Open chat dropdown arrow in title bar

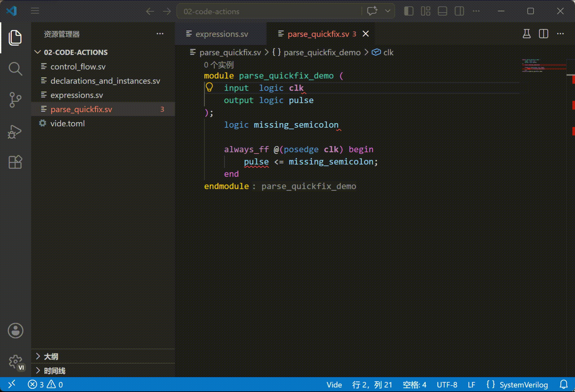(x=388, y=11)
